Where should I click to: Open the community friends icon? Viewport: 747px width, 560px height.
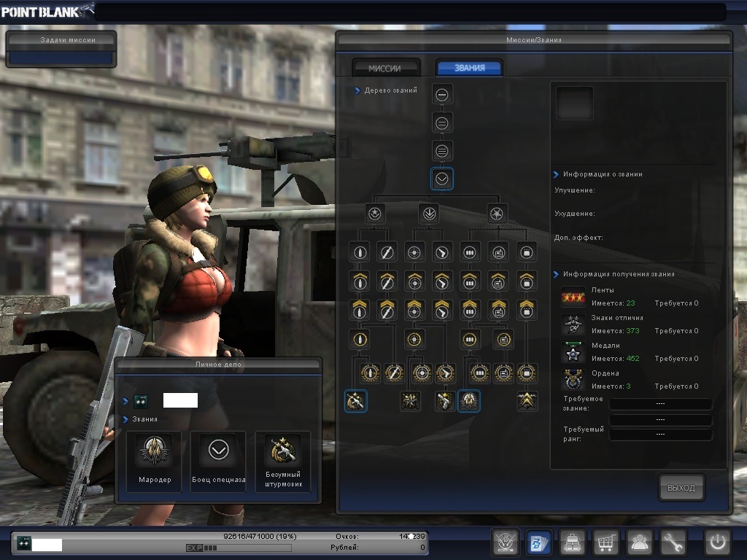pyautogui.click(x=640, y=543)
